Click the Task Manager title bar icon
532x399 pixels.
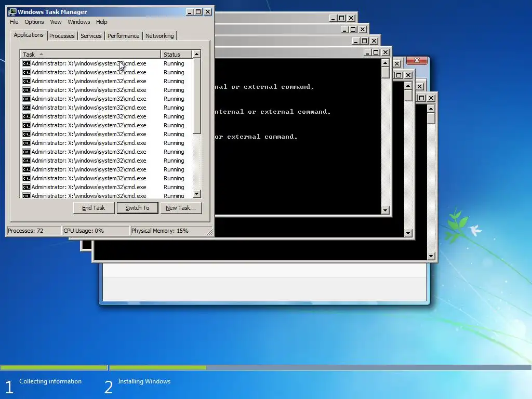tap(12, 12)
